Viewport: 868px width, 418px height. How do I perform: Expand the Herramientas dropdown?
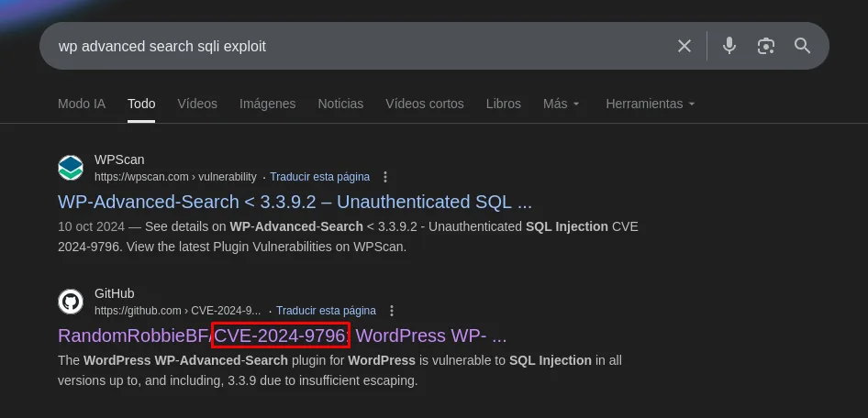650,104
